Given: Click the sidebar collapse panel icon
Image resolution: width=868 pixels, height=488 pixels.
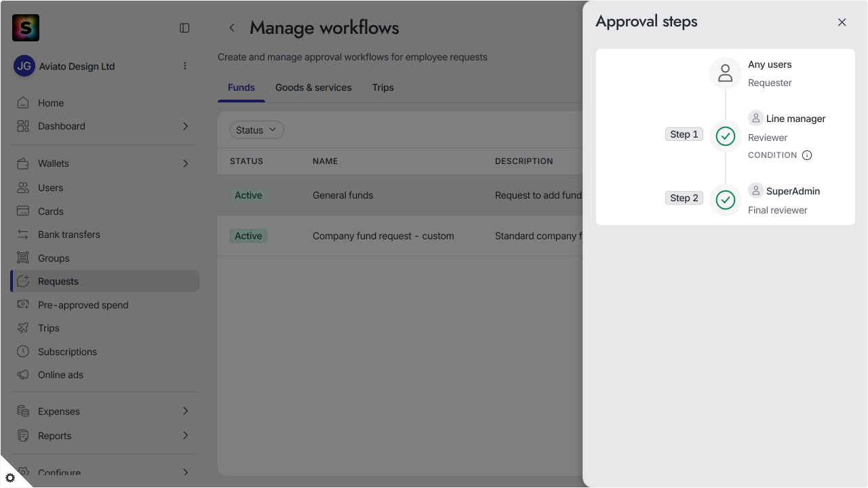Looking at the screenshot, I should click(184, 28).
